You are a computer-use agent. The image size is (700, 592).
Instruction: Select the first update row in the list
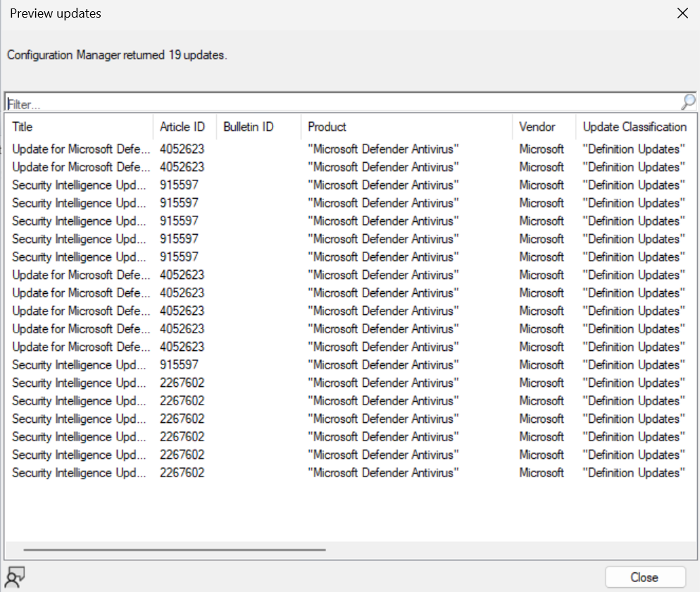pos(81,149)
